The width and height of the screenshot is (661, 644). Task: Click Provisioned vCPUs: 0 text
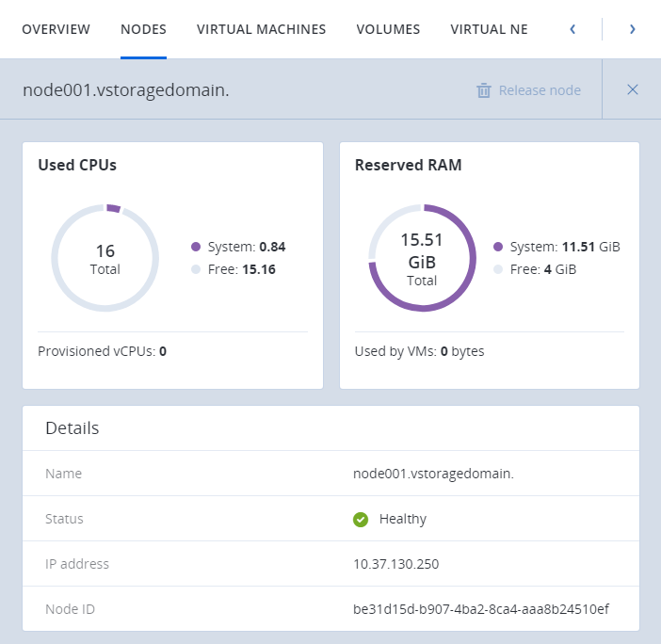102,351
